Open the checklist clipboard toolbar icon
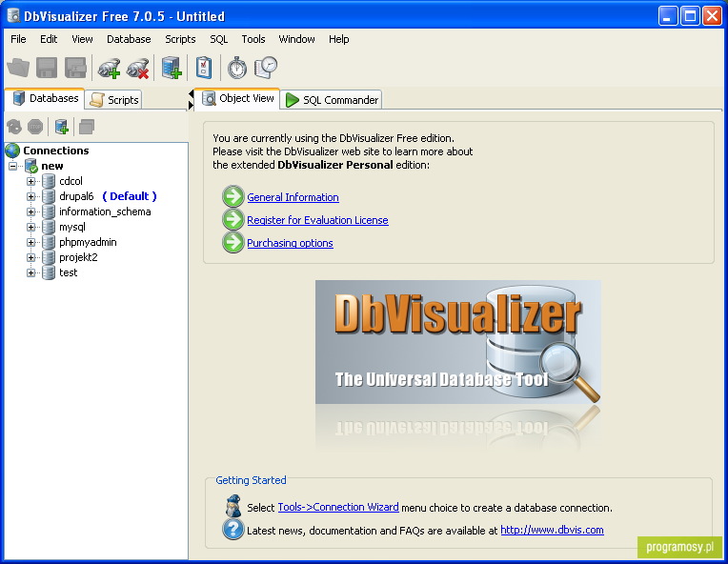This screenshot has height=564, width=728. [204, 68]
